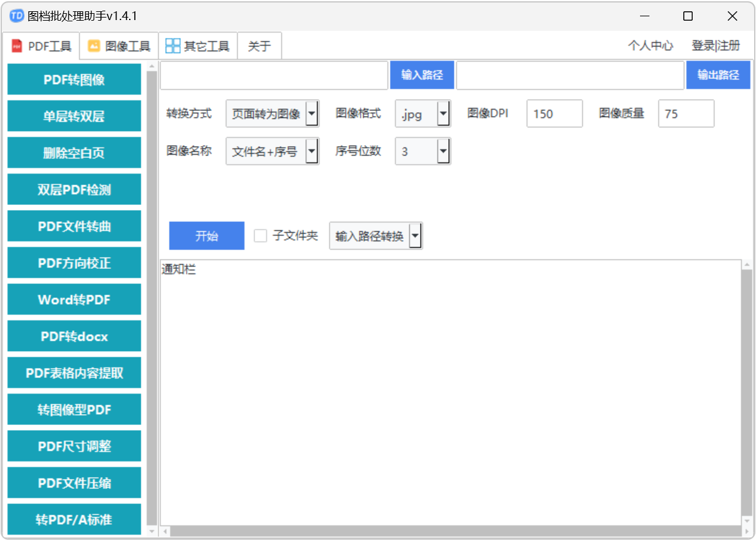
Task: Click the 图像格式 label
Action: 358,113
